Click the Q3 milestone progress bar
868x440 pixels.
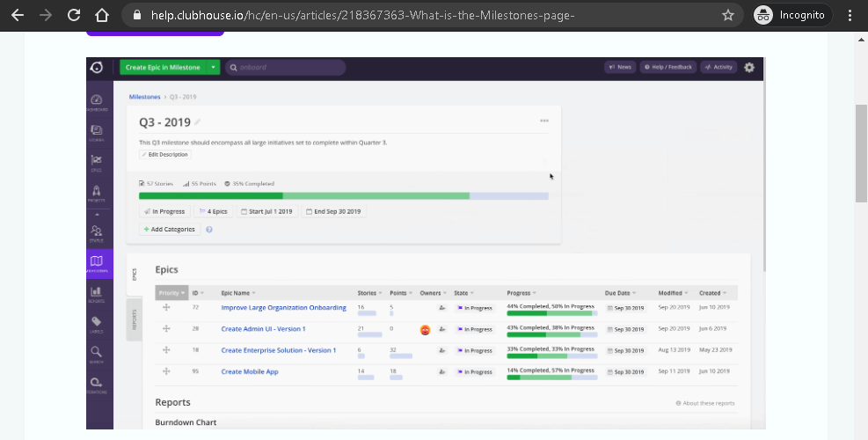(344, 195)
